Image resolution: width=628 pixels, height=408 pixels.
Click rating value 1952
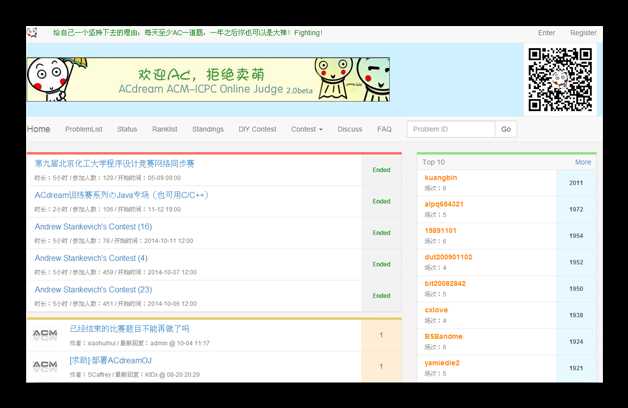pyautogui.click(x=576, y=262)
